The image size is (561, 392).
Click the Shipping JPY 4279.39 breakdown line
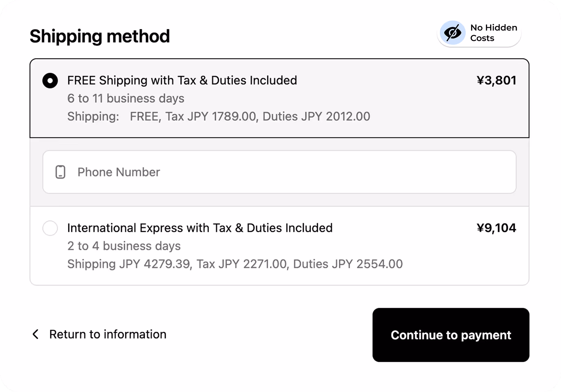[235, 264]
